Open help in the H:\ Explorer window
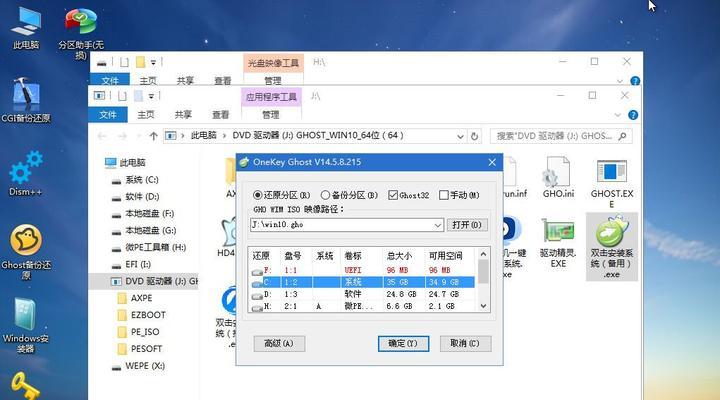This screenshot has height=400, width=720. tap(635, 81)
